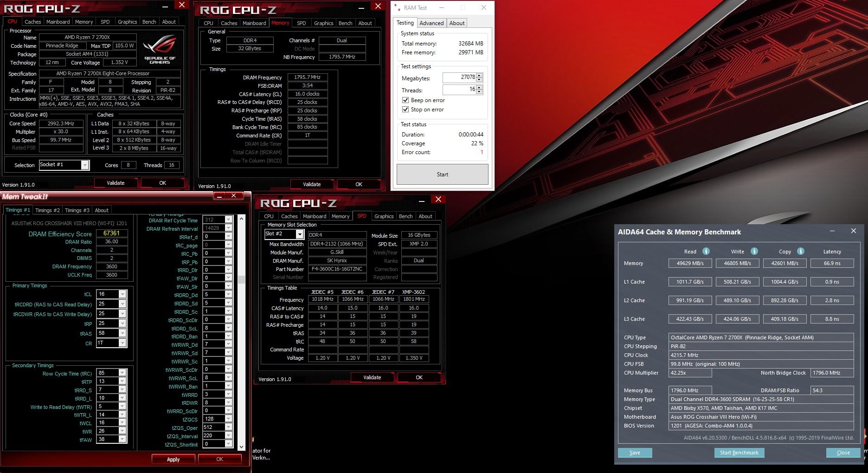868x473 pixels.
Task: Expand the tRTP value dropdown
Action: point(122,381)
